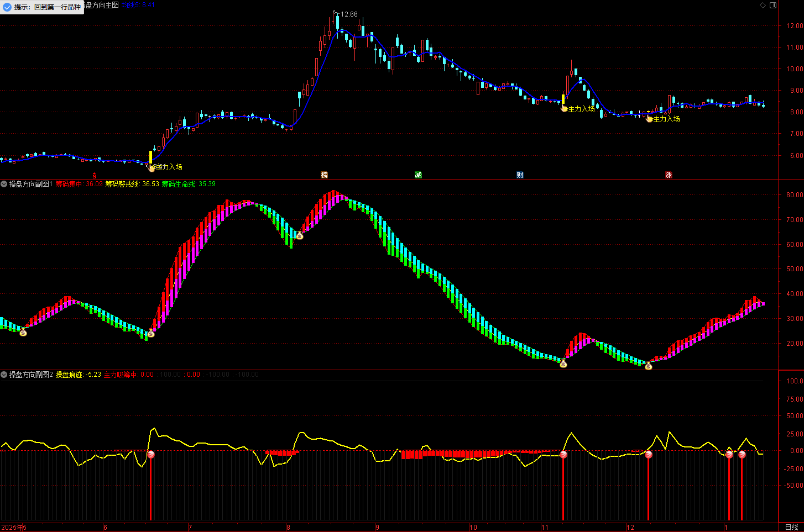Viewport: 804px width, 532px height.
Task: Click the December 主力入场 hand pointer icon
Action: [649, 119]
